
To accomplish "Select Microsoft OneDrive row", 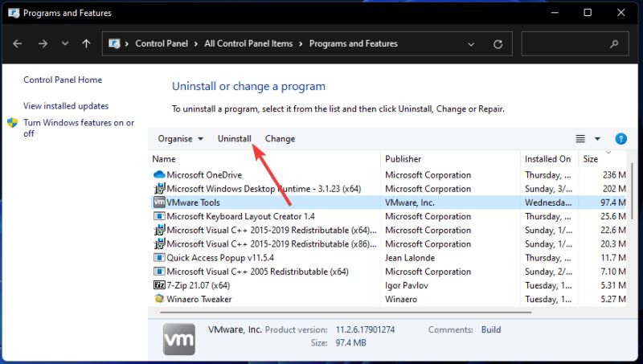I will [x=388, y=175].
